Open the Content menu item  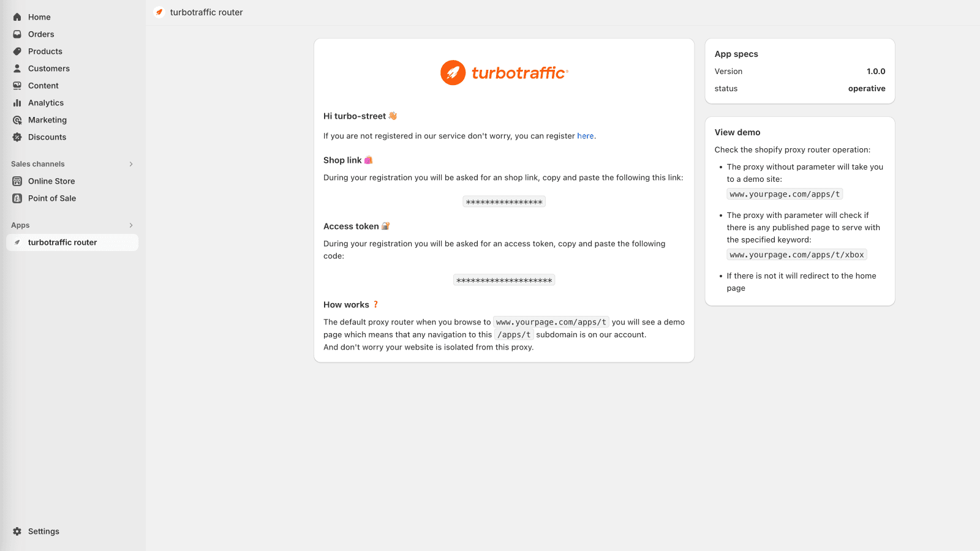43,86
